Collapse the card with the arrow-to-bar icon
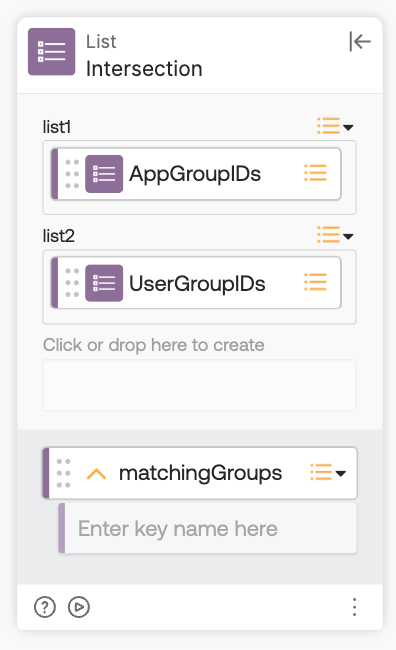This screenshot has height=650, width=396. coord(360,41)
